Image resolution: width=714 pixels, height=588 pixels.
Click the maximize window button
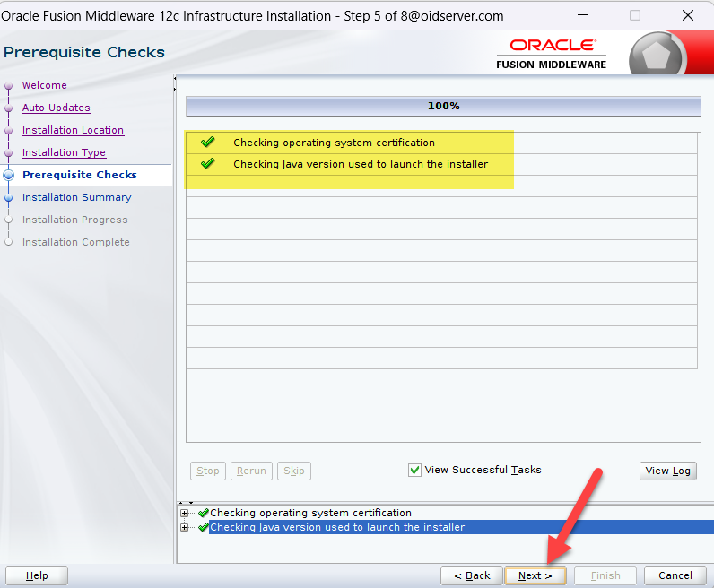[635, 16]
